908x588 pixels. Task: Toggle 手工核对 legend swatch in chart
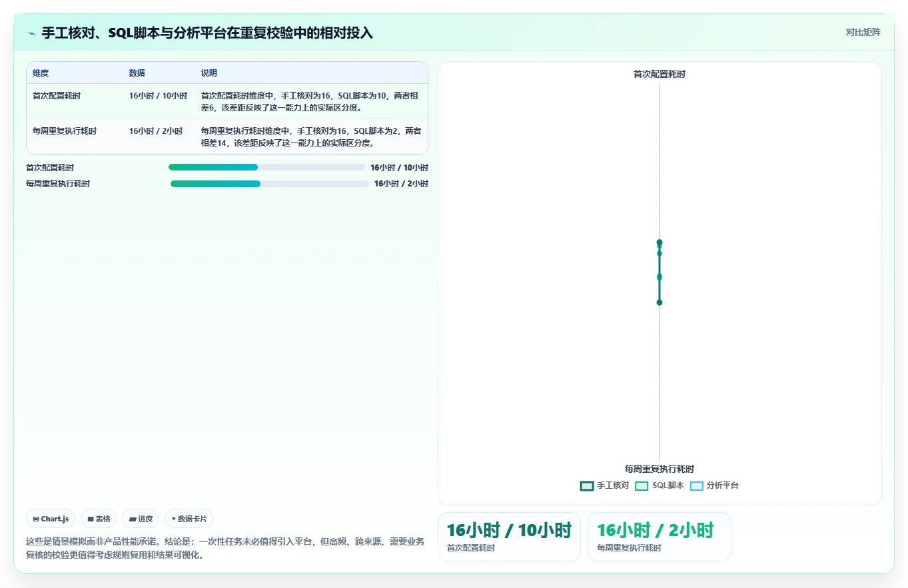click(x=586, y=485)
